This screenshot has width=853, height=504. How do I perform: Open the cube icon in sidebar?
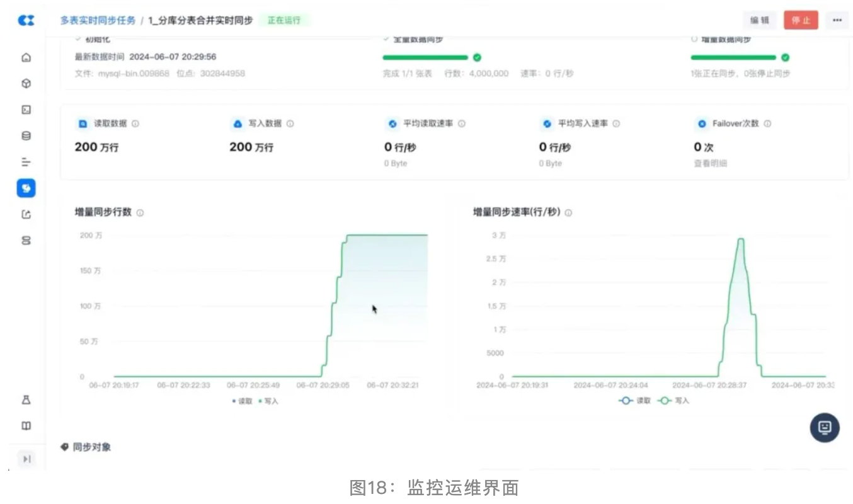tap(26, 84)
